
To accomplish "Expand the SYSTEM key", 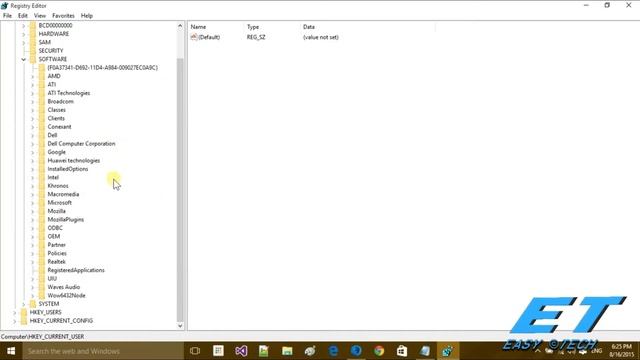I will (x=24, y=304).
